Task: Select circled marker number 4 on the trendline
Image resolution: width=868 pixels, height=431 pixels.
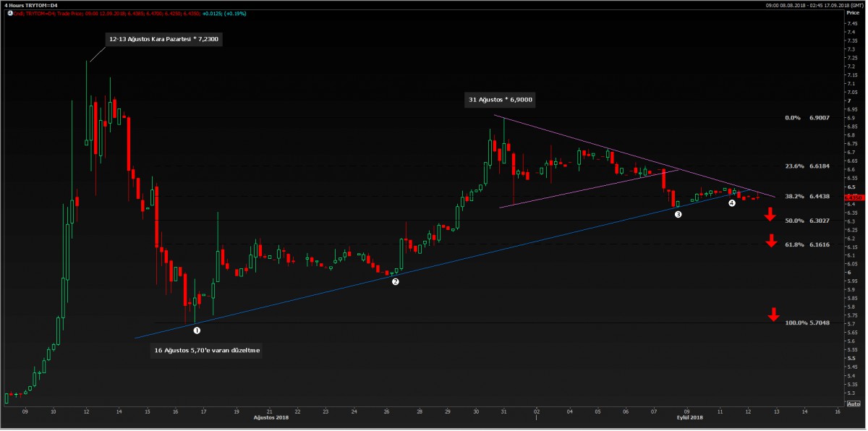Action: (732, 203)
